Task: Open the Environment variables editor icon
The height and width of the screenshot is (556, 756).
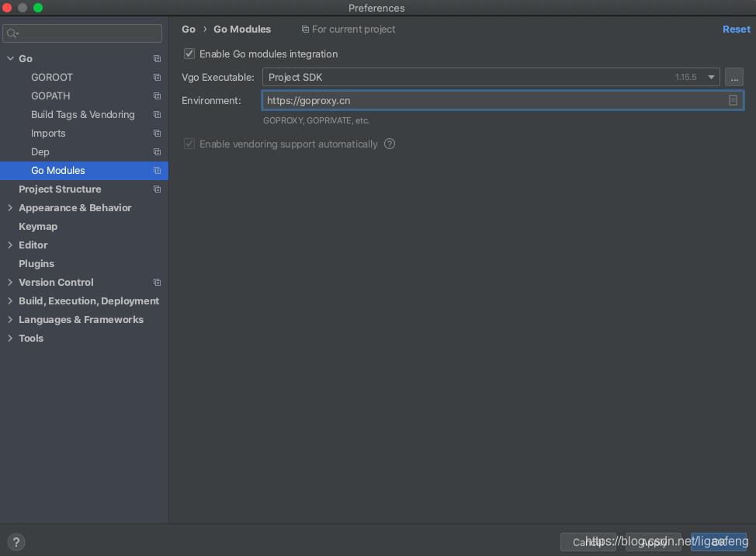Action: [733, 100]
